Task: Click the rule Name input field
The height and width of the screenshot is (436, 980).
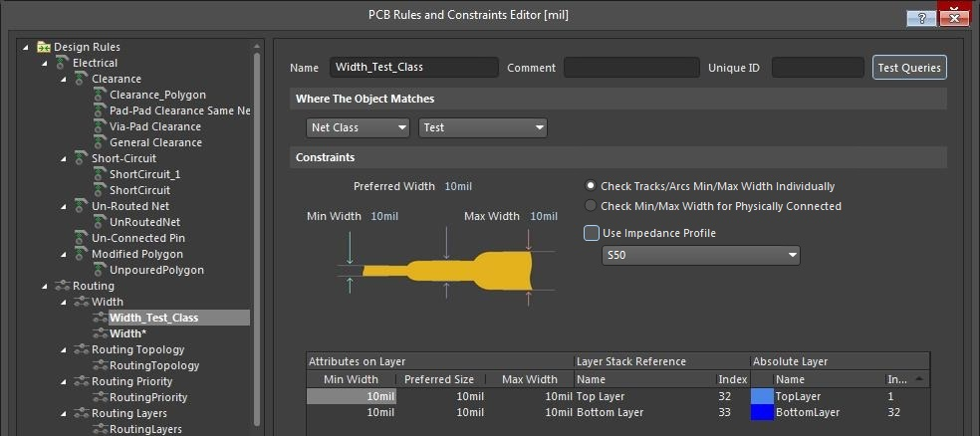Action: pos(413,68)
